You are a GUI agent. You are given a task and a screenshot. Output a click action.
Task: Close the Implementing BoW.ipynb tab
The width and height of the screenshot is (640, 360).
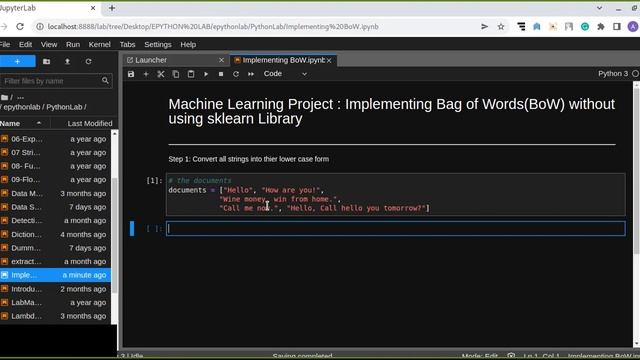329,60
